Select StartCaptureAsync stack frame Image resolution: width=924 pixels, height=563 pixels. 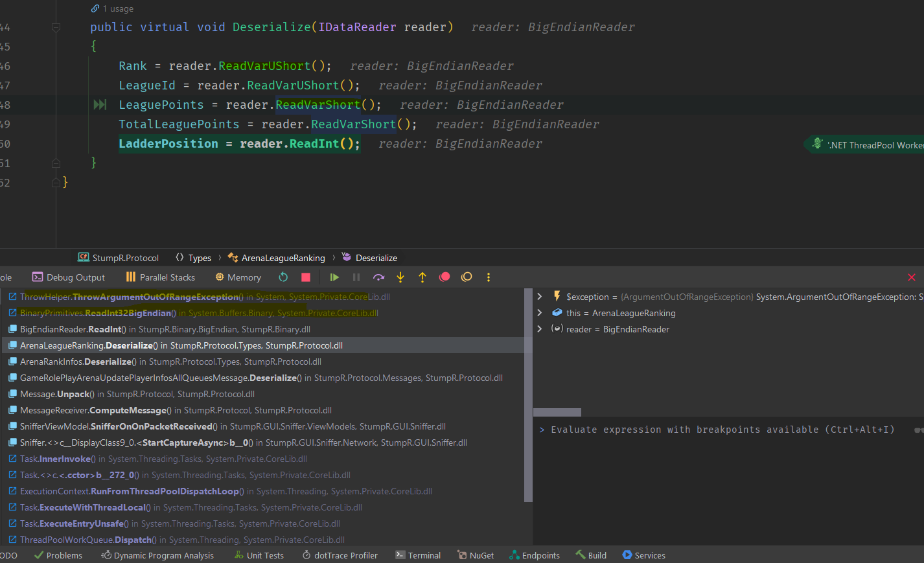263,442
